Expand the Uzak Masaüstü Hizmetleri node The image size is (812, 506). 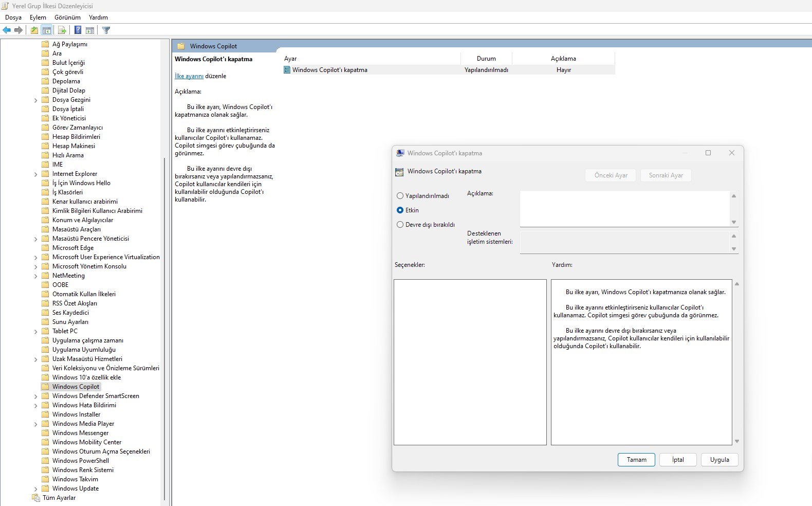(35, 359)
